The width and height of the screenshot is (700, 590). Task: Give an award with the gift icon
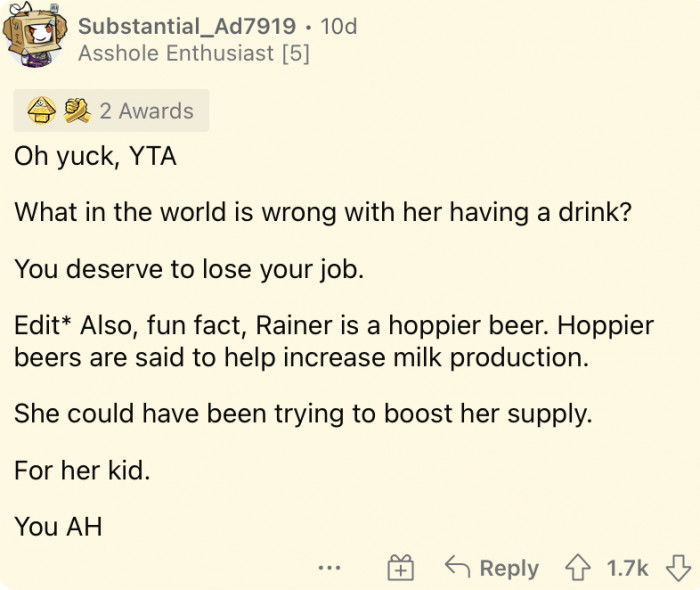[x=400, y=568]
